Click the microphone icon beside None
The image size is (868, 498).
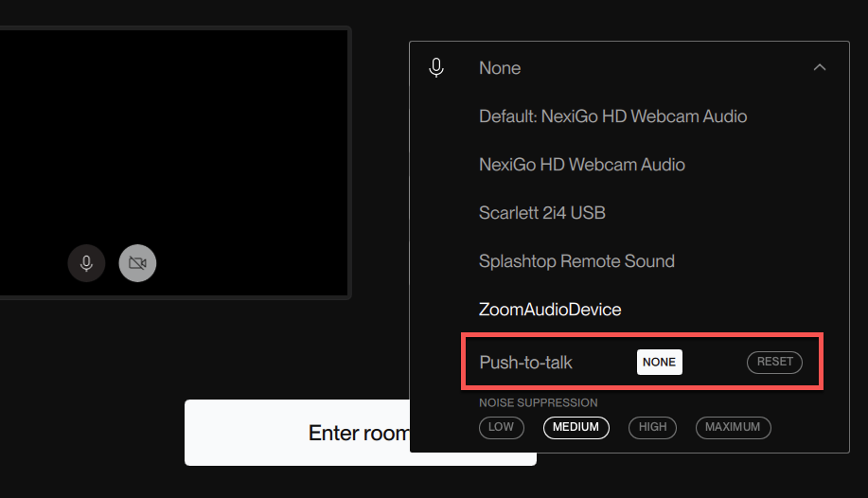click(436, 67)
